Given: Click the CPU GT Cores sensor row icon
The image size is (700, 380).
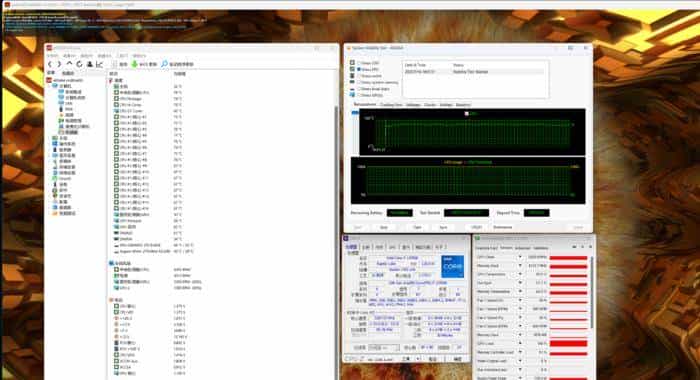Looking at the screenshot, I should pyautogui.click(x=116, y=111).
